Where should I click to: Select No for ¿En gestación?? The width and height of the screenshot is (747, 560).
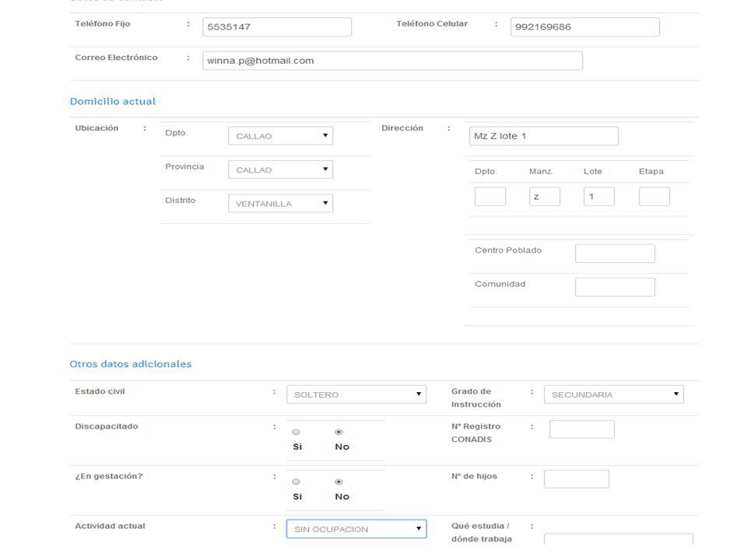tap(338, 482)
